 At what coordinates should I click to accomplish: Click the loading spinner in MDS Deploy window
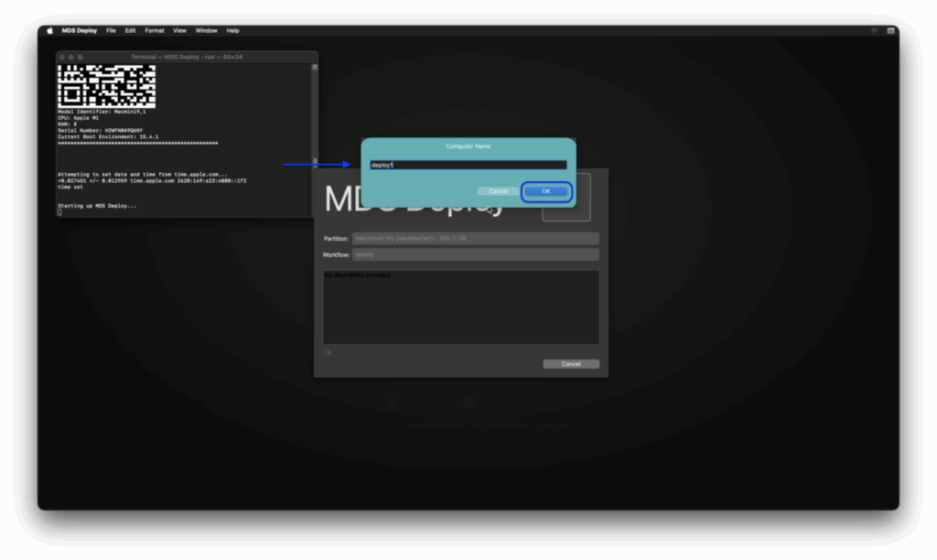point(328,352)
